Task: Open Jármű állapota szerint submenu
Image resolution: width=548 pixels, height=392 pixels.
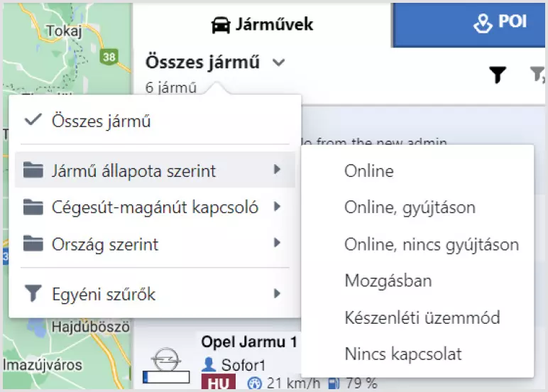Action: pos(155,170)
